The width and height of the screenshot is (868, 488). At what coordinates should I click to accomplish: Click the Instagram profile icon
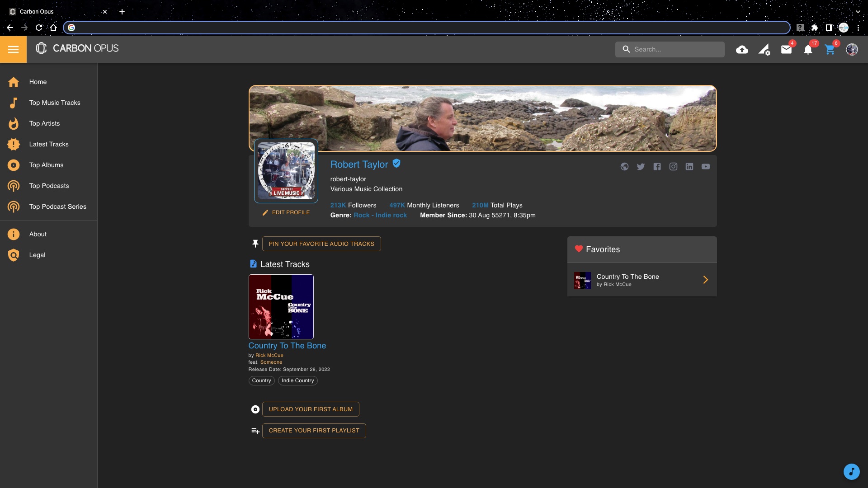pos(673,167)
